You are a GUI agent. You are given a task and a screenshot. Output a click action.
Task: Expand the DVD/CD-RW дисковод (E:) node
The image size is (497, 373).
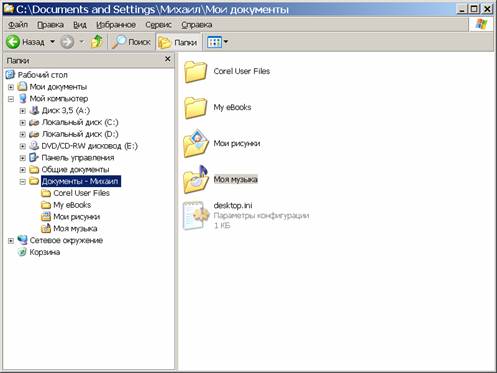pos(23,146)
